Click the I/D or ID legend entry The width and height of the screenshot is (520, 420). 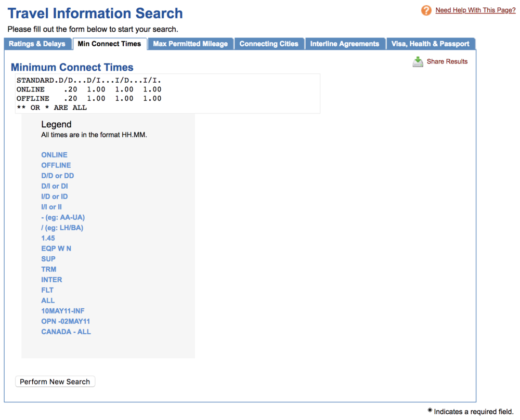pos(54,196)
